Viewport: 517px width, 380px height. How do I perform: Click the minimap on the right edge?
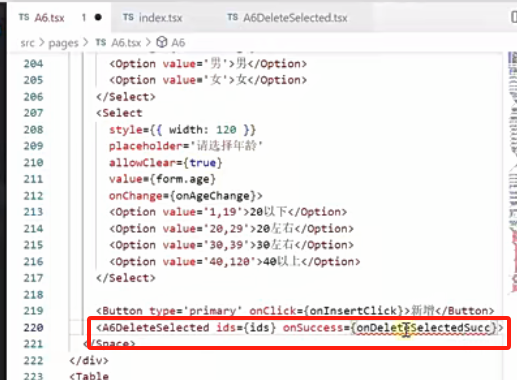click(512, 173)
